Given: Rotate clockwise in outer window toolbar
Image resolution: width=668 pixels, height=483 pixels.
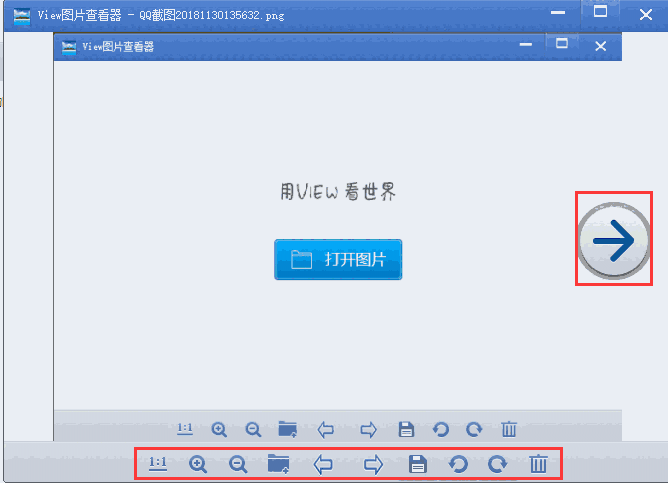Looking at the screenshot, I should [x=497, y=464].
